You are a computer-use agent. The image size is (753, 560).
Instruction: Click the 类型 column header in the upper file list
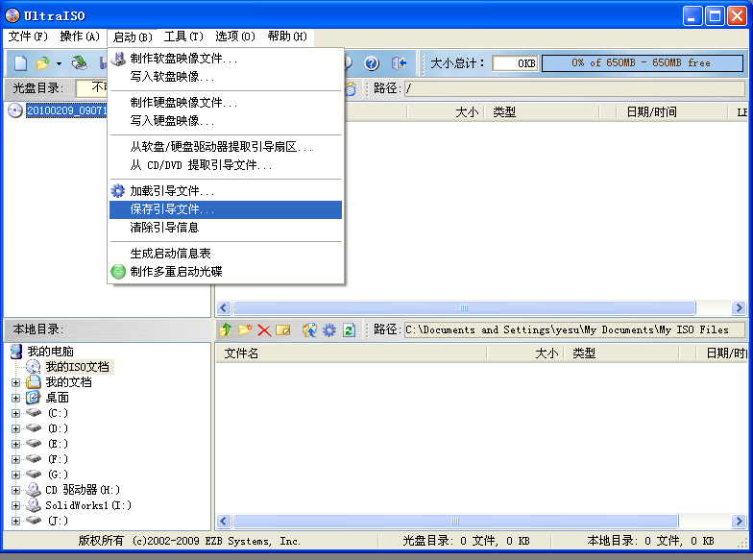[542, 112]
